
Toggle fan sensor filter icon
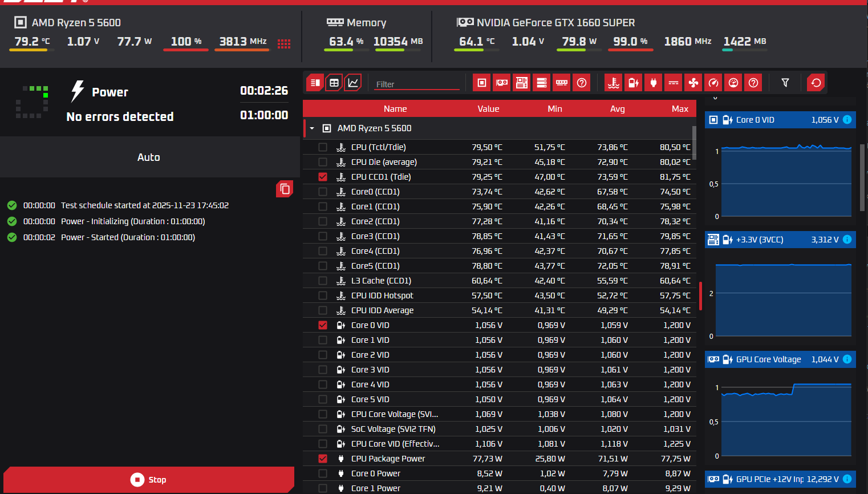click(693, 83)
